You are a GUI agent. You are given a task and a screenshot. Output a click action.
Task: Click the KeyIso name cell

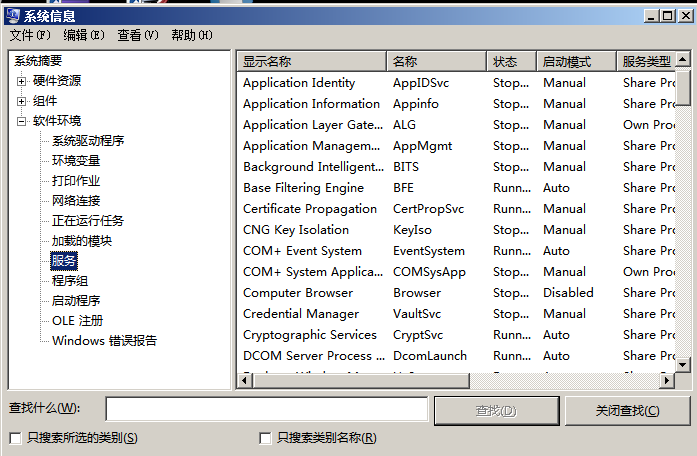point(412,230)
